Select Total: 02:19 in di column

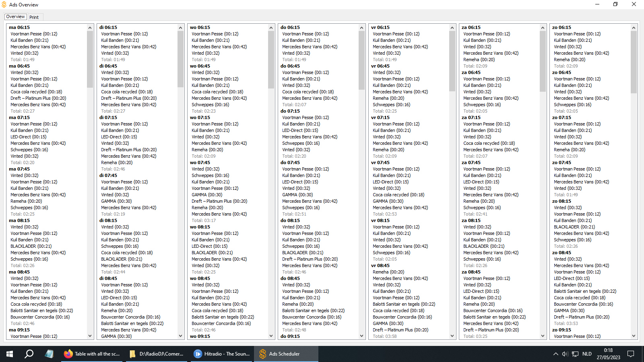[x=113, y=214]
